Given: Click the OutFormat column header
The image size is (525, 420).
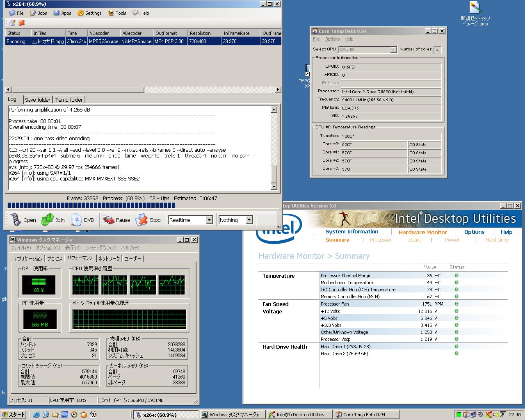Looking at the screenshot, I should (170, 33).
